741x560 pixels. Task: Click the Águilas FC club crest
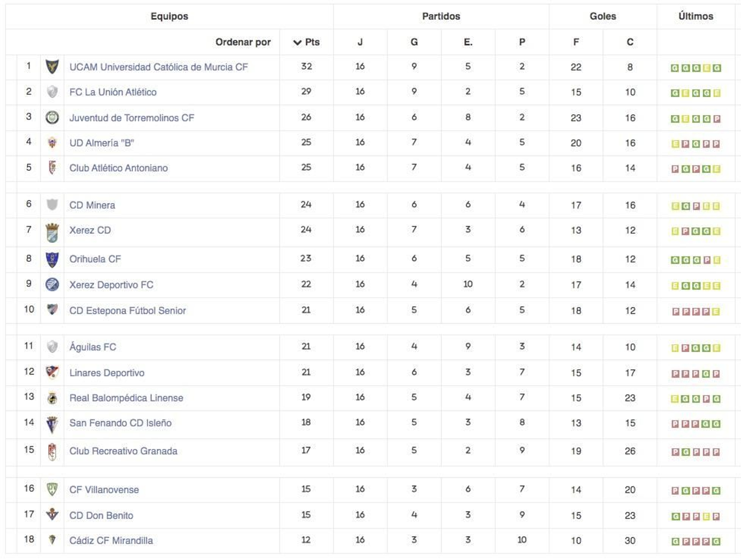click(x=52, y=347)
